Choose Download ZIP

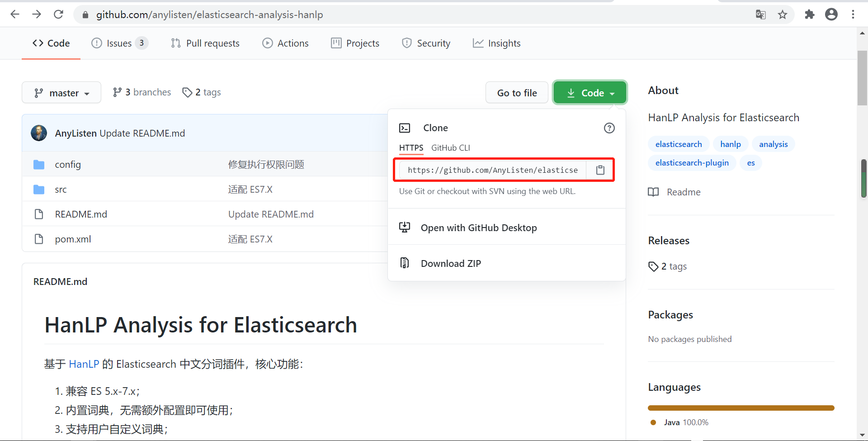[x=507, y=263]
